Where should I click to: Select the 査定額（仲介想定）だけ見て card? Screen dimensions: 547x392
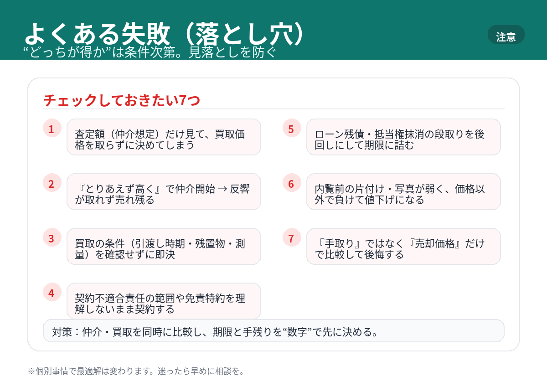click(x=164, y=137)
